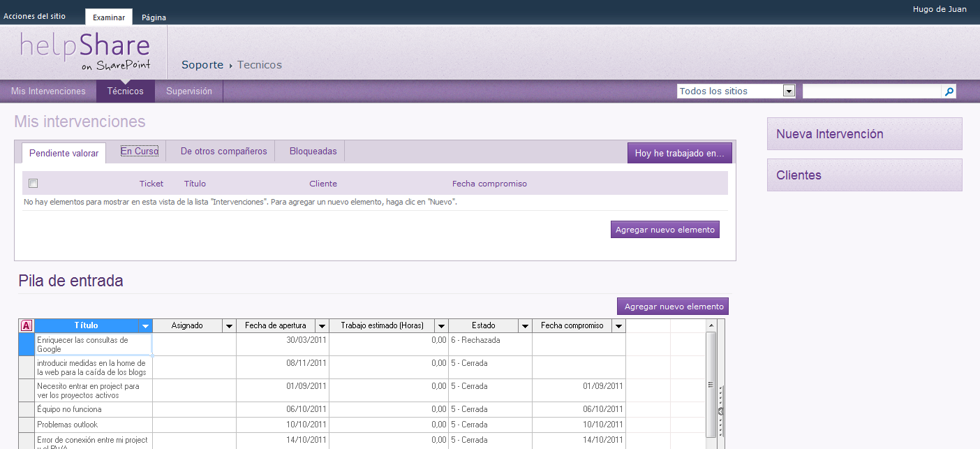Switch to the Bloqueadas tab

click(x=312, y=150)
